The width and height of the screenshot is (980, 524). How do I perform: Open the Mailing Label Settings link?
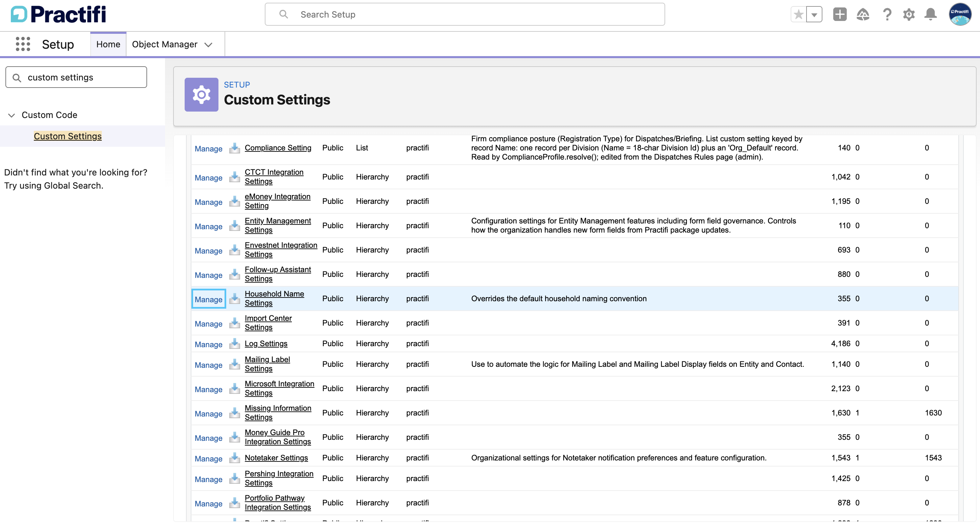click(267, 364)
